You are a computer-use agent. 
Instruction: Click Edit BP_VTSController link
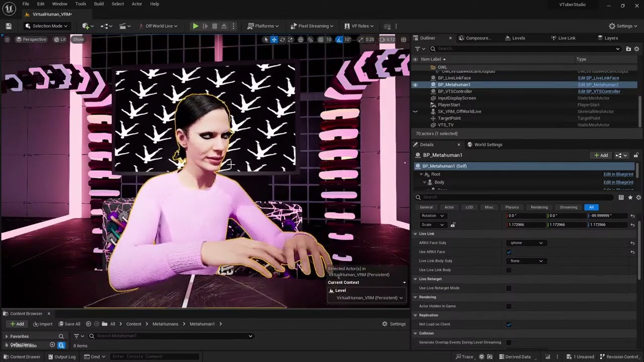tap(599, 92)
